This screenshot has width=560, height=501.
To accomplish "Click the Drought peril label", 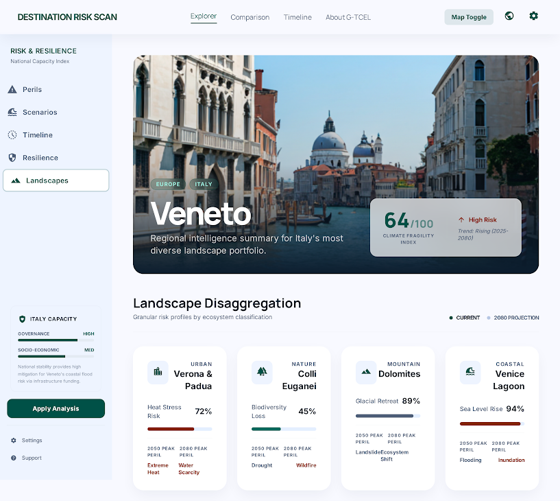I will tap(262, 465).
